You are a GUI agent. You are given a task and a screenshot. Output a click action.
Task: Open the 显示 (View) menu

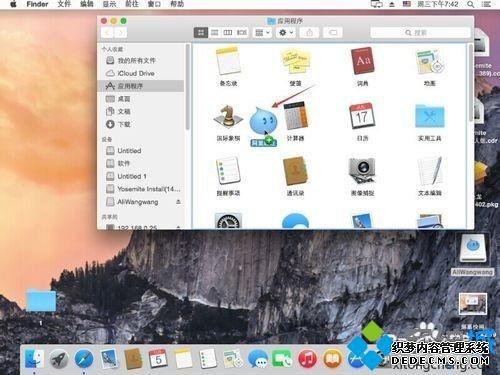tap(109, 4)
